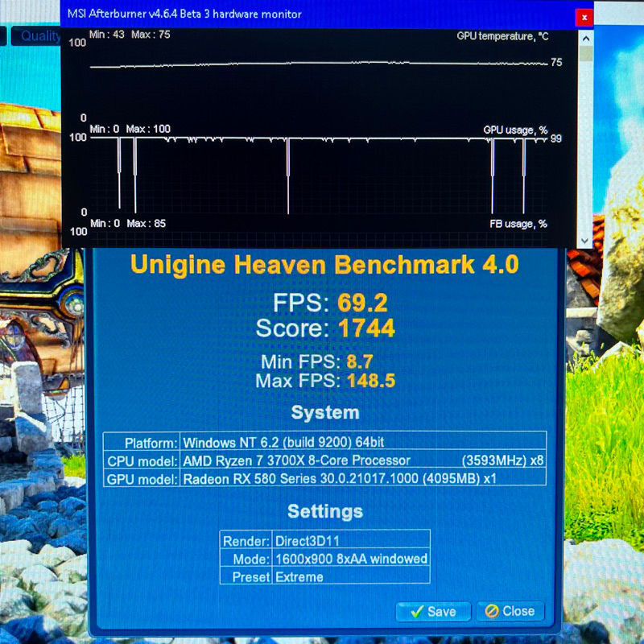Click the CPU model row showing Ryzen 7
644x644 pixels.
324,460
